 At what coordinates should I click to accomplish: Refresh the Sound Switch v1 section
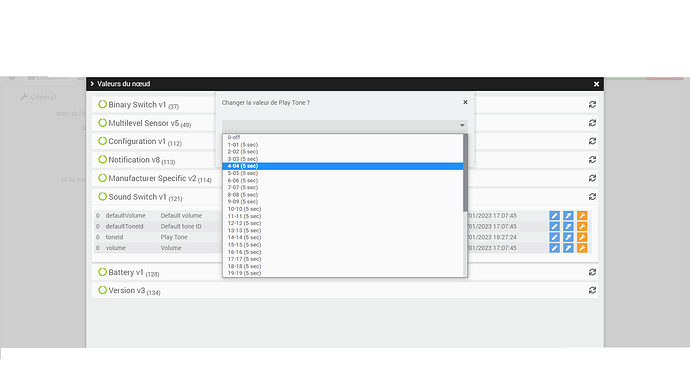click(592, 197)
